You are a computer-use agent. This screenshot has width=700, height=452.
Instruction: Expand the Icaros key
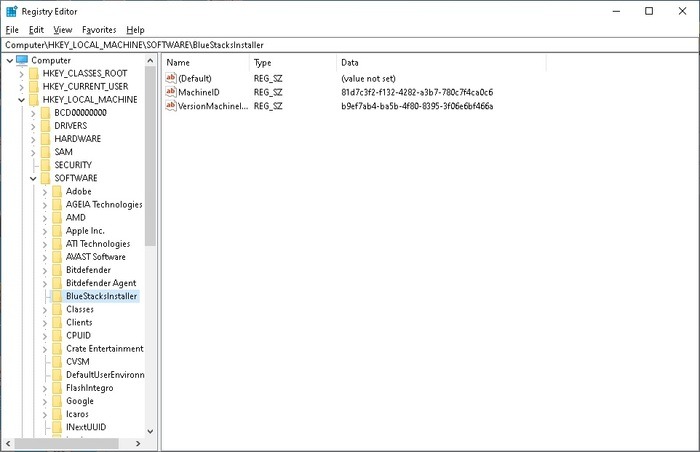44,414
